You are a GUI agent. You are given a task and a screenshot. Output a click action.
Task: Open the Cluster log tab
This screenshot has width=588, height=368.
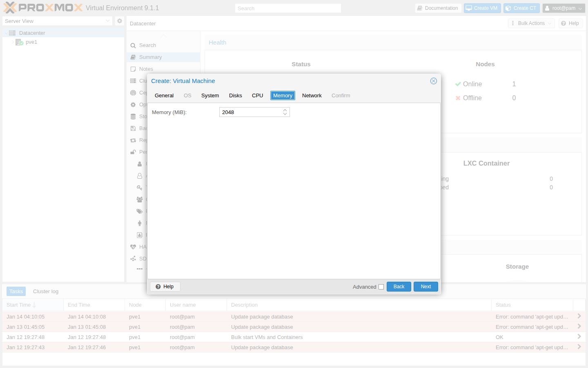pyautogui.click(x=45, y=291)
